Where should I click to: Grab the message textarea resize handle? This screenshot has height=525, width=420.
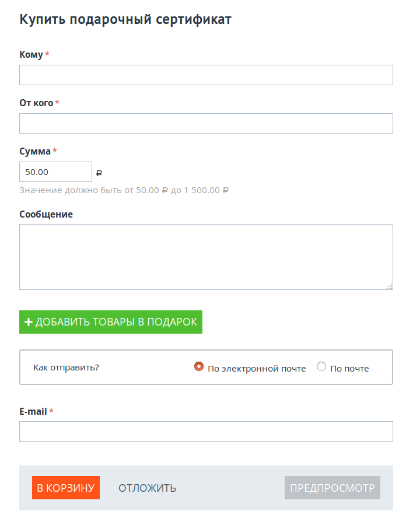[x=389, y=286]
